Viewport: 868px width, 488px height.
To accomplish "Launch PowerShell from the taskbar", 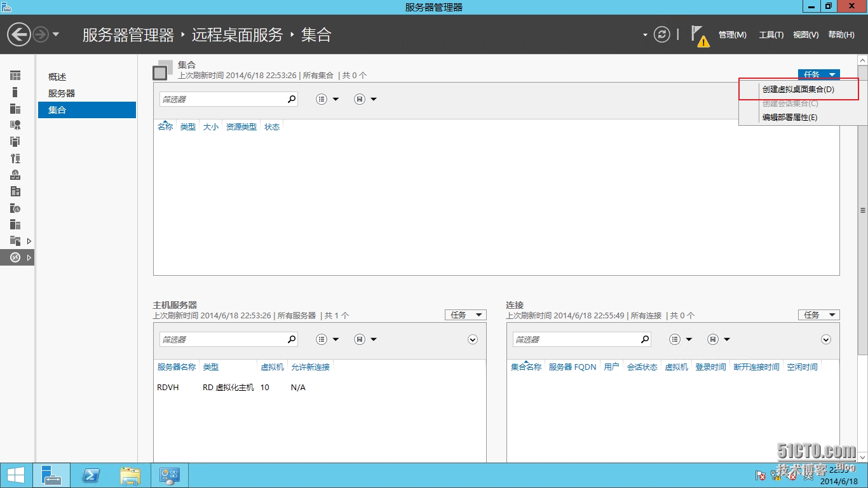I will point(91,475).
